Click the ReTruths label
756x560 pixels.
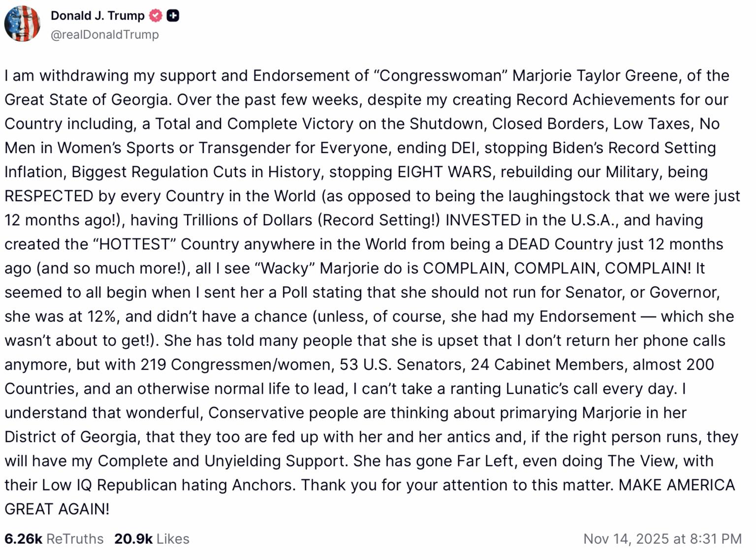coord(75,539)
